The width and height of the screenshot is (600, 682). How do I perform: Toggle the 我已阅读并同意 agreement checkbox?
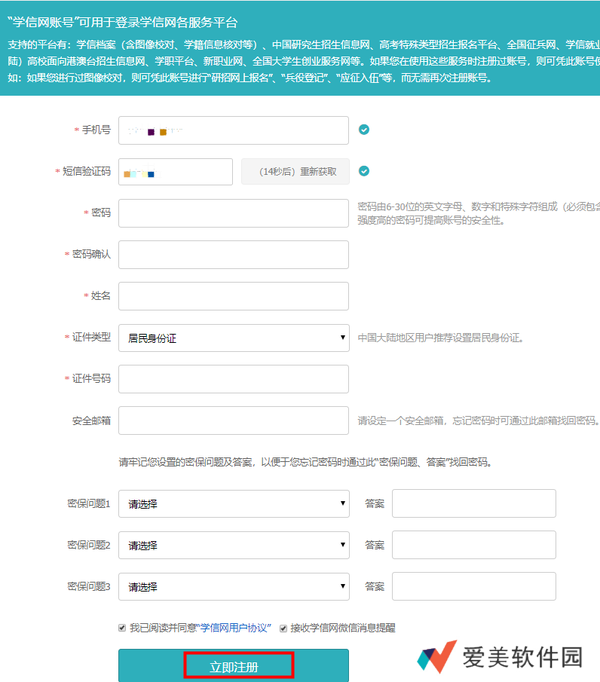(122, 628)
